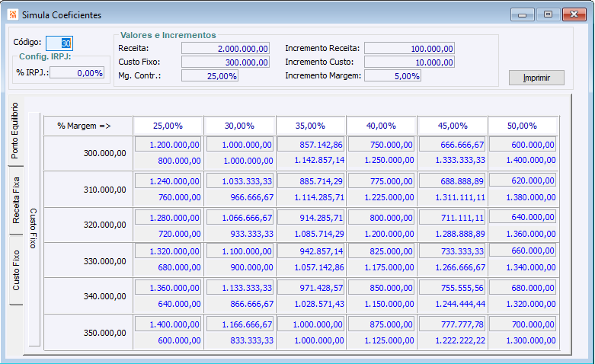Screen dimensions: 595x364
Task: Click the cell 1.133.333,33
Action: point(240,288)
